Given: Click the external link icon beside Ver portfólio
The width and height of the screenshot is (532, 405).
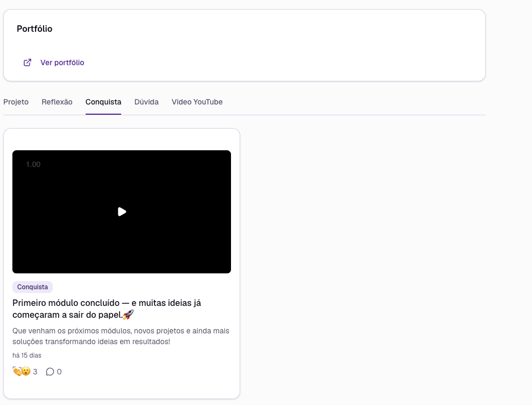Looking at the screenshot, I should pos(27,62).
